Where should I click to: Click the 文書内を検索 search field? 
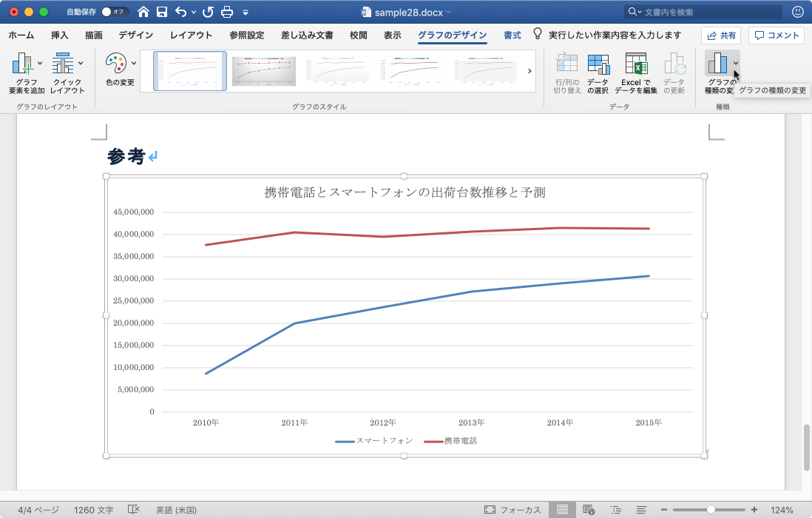(x=703, y=12)
